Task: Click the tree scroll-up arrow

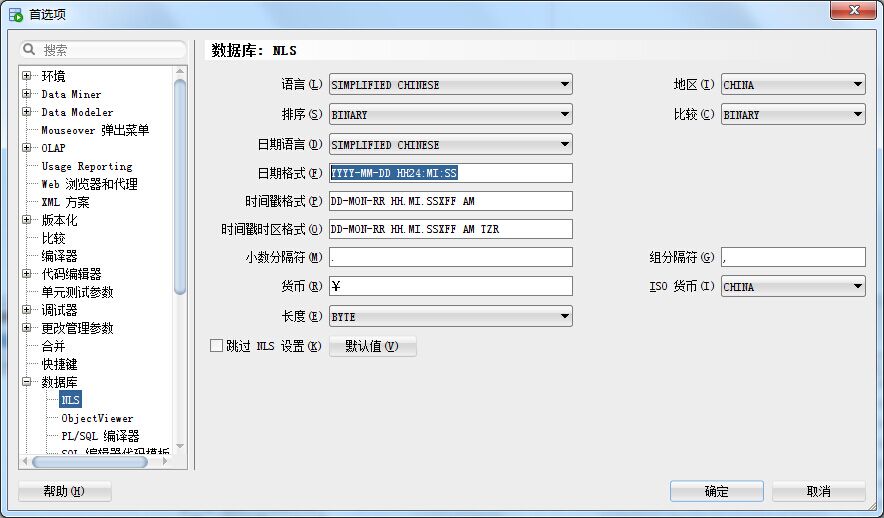Action: coord(180,72)
